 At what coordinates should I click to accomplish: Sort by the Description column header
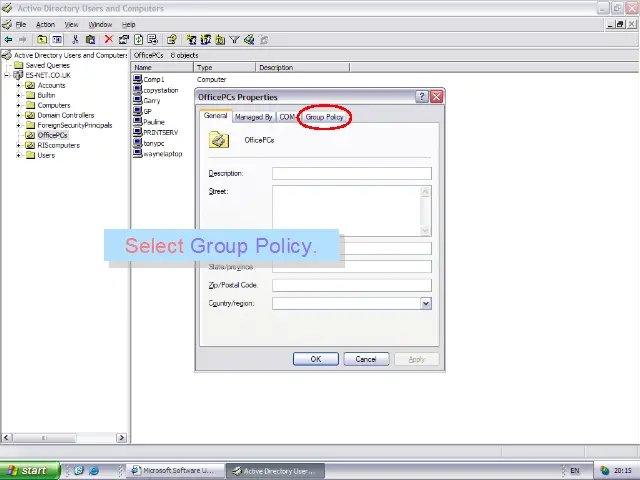click(302, 67)
